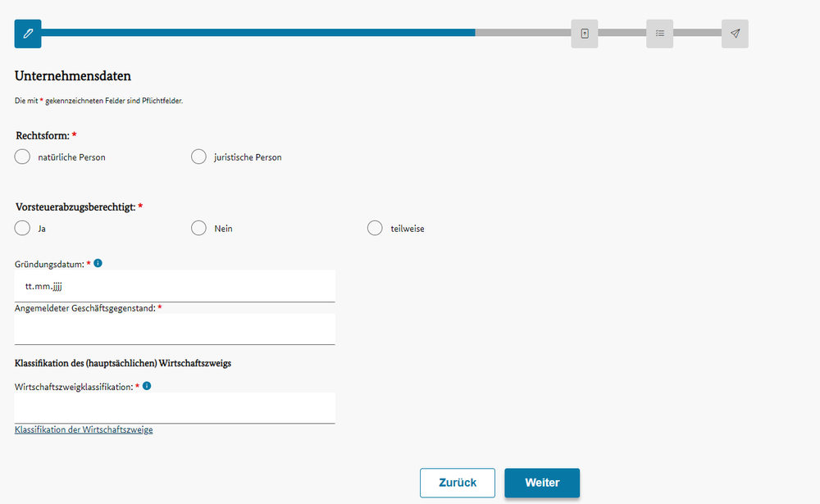Click the Wirtschaftszweigklassifikation input field
This screenshot has height=504, width=820.
pos(175,408)
